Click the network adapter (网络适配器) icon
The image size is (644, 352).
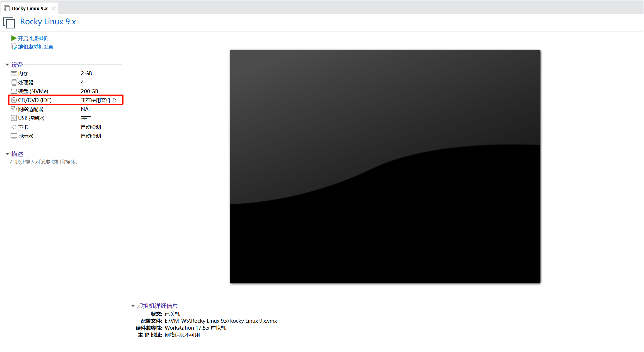pos(14,109)
